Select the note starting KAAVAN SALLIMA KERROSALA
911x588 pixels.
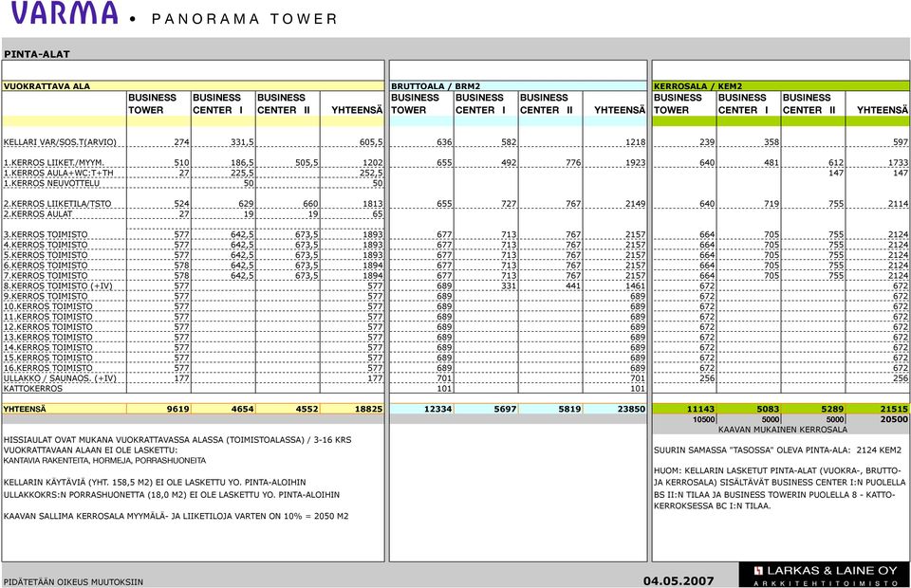(x=177, y=516)
